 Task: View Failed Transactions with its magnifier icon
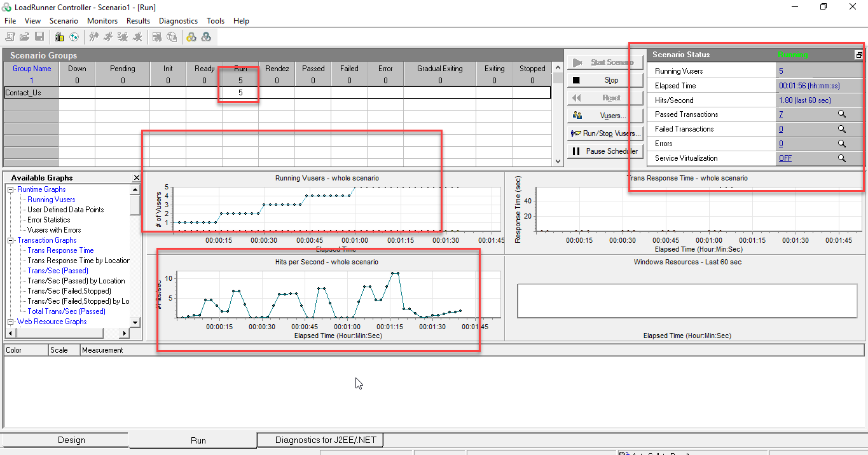coord(841,129)
